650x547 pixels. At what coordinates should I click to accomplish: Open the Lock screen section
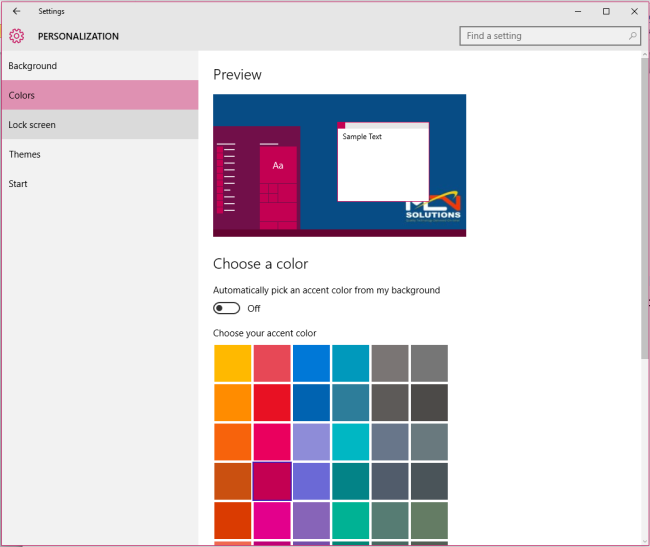pyautogui.click(x=100, y=125)
